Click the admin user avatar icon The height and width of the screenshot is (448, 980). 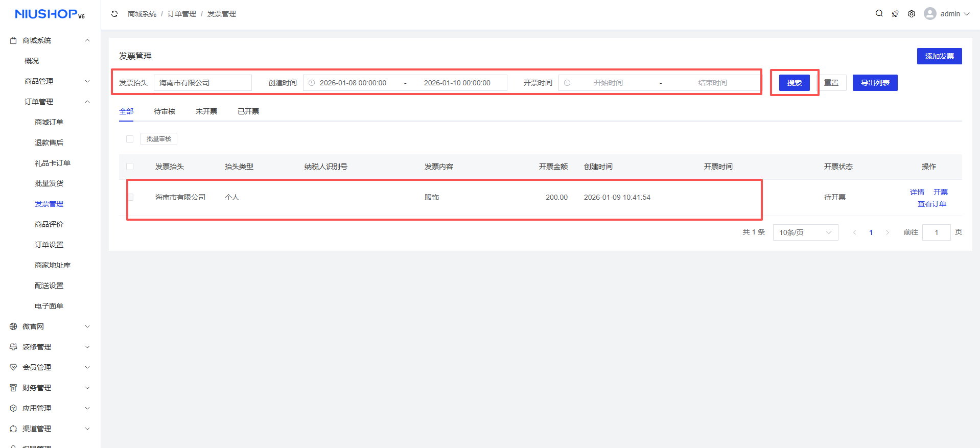pos(930,14)
